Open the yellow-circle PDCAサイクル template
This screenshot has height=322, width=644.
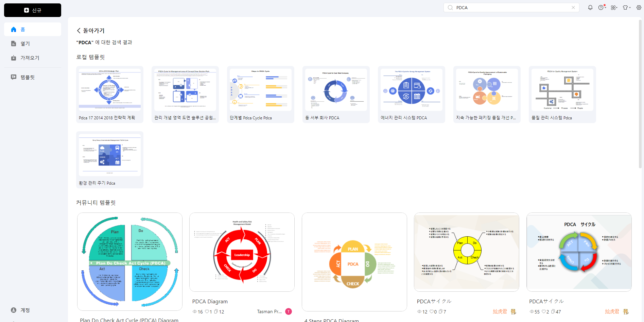point(467,252)
